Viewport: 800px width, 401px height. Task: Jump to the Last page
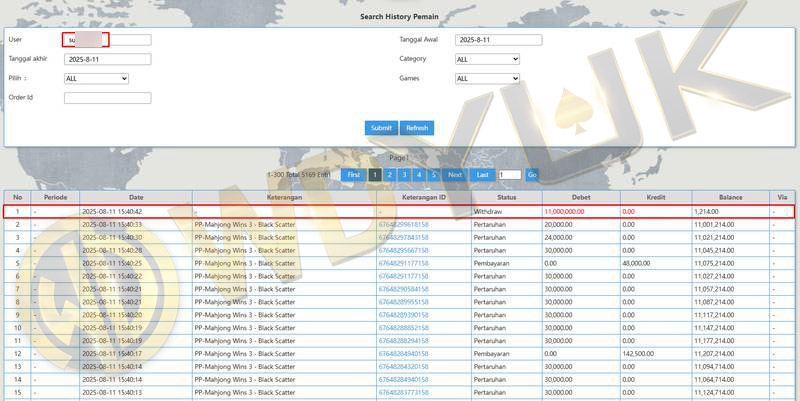(483, 174)
